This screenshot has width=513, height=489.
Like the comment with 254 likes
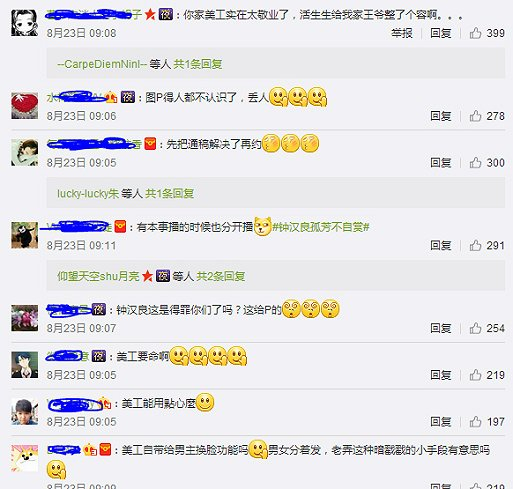point(475,328)
